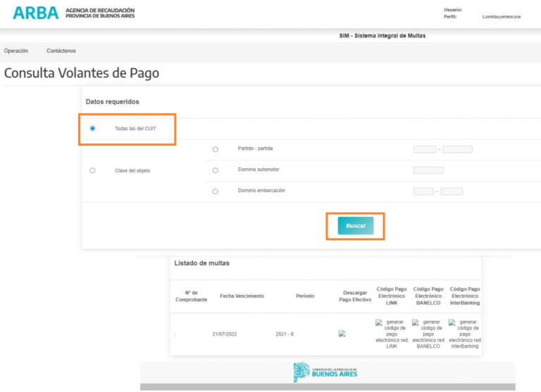Click the Descargar Pago Efectivo column header
541x392 pixels.
click(x=355, y=296)
